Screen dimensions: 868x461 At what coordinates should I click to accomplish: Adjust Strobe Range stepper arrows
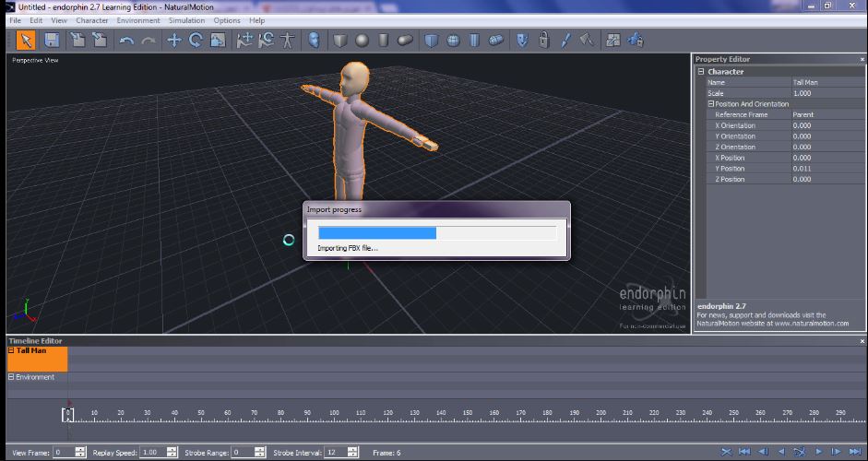[x=261, y=452]
